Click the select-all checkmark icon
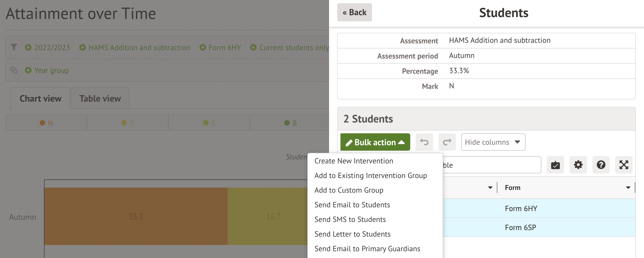 pyautogui.click(x=555, y=165)
